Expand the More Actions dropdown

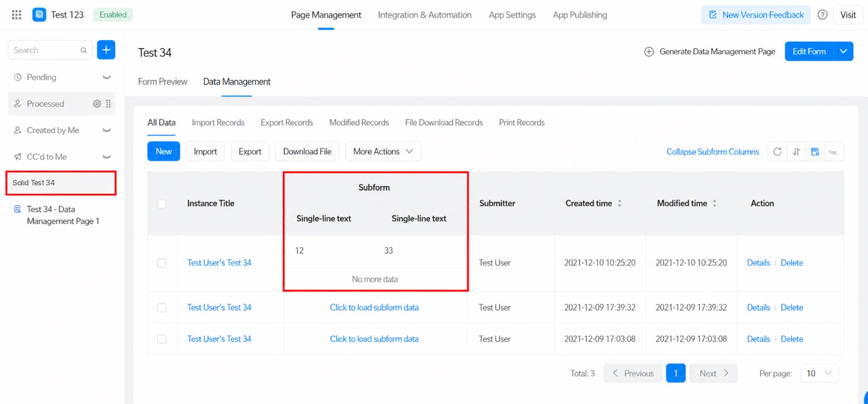pos(383,151)
